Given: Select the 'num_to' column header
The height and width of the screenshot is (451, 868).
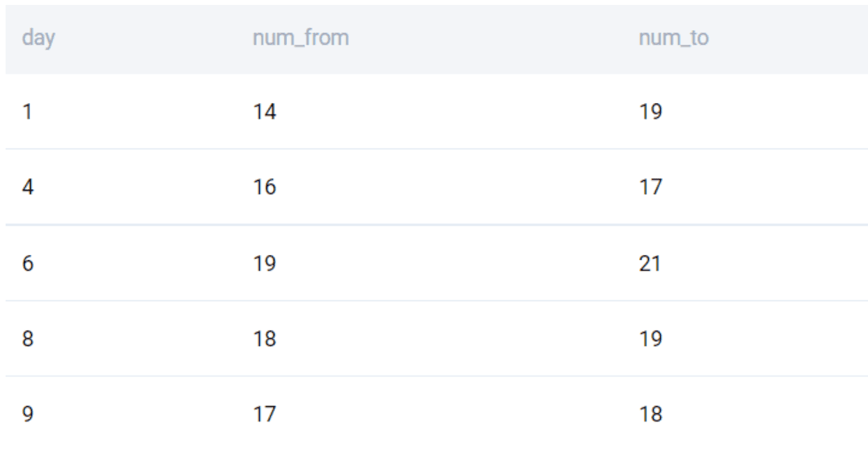Looking at the screenshot, I should coord(673,39).
